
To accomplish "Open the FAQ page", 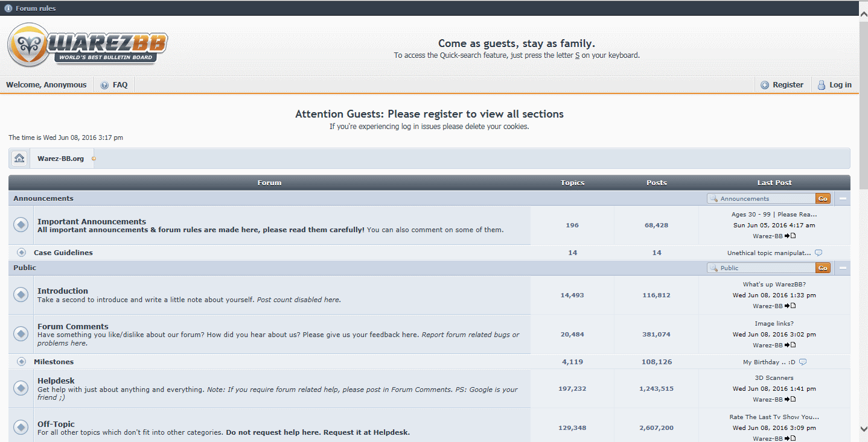I will [x=114, y=85].
